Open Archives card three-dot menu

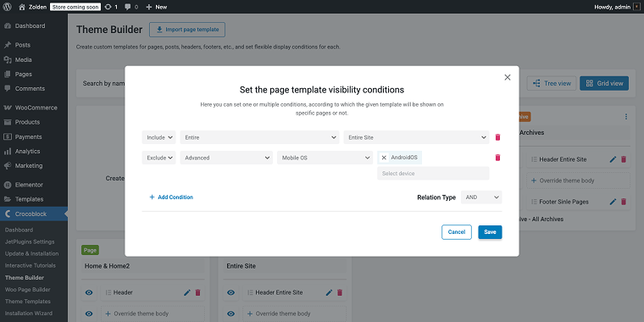tap(626, 117)
